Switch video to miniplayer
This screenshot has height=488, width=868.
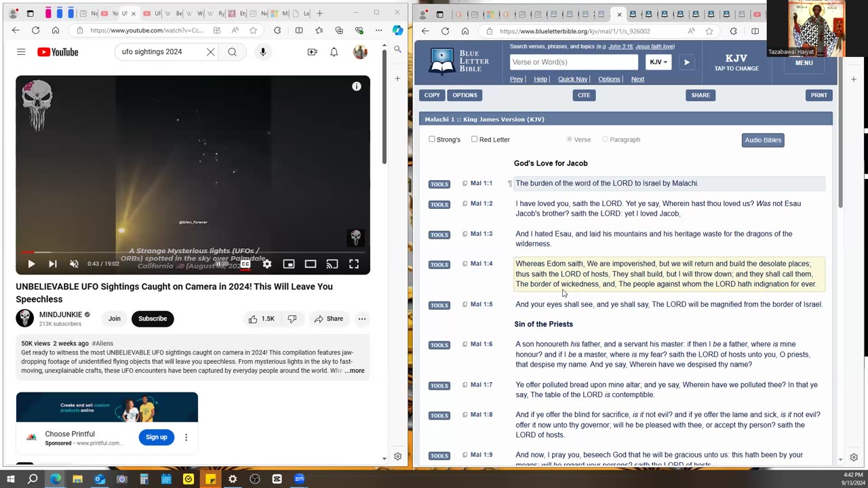[289, 264]
